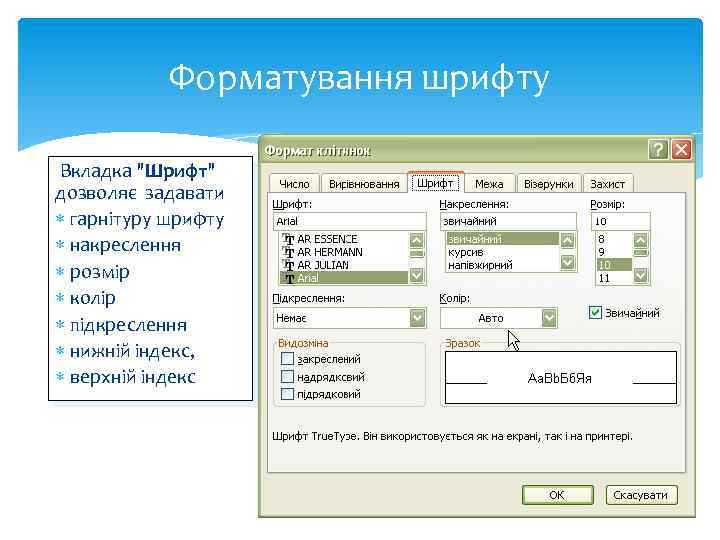Select font size 11
Screen dimensions: 720x540
[614, 278]
